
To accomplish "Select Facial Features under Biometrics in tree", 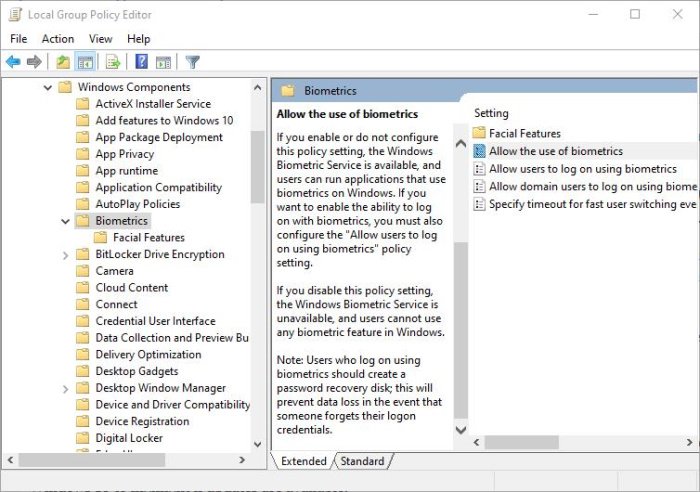I will (x=149, y=238).
